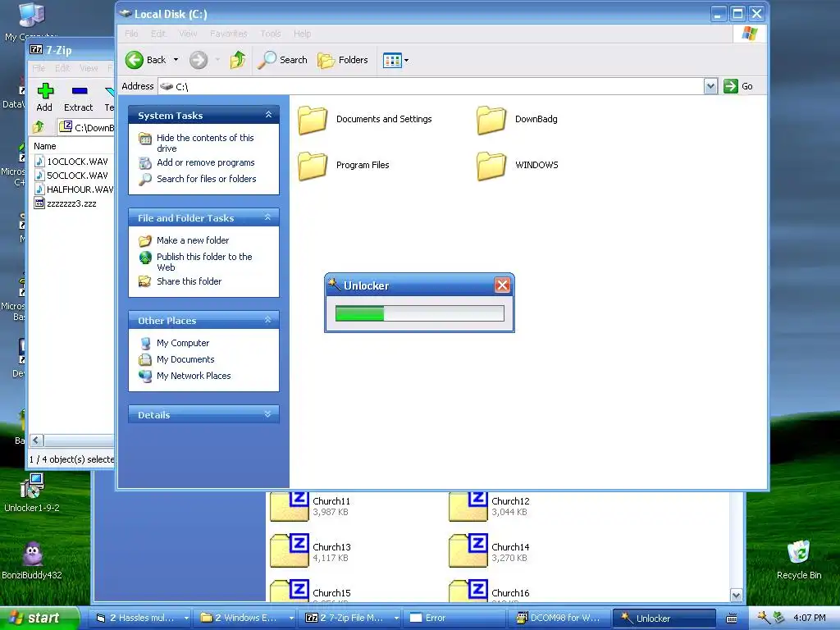Select the Recycle Bin desktop icon
The height and width of the screenshot is (630, 840).
tap(799, 561)
